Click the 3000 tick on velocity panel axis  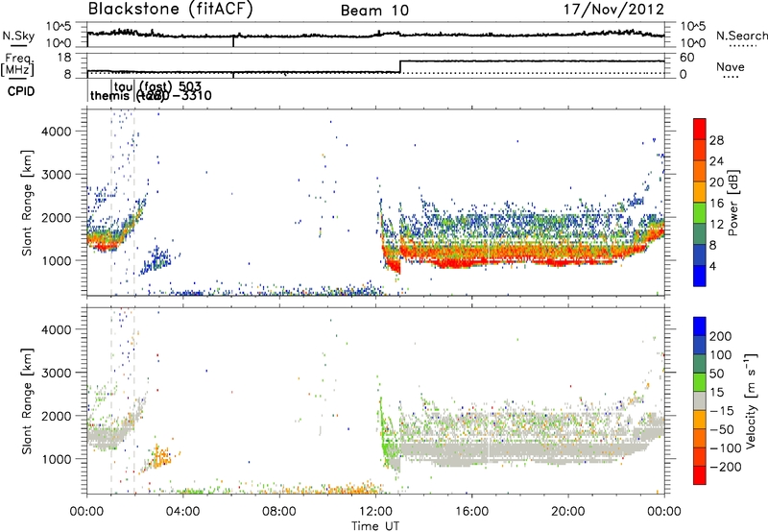coord(56,373)
